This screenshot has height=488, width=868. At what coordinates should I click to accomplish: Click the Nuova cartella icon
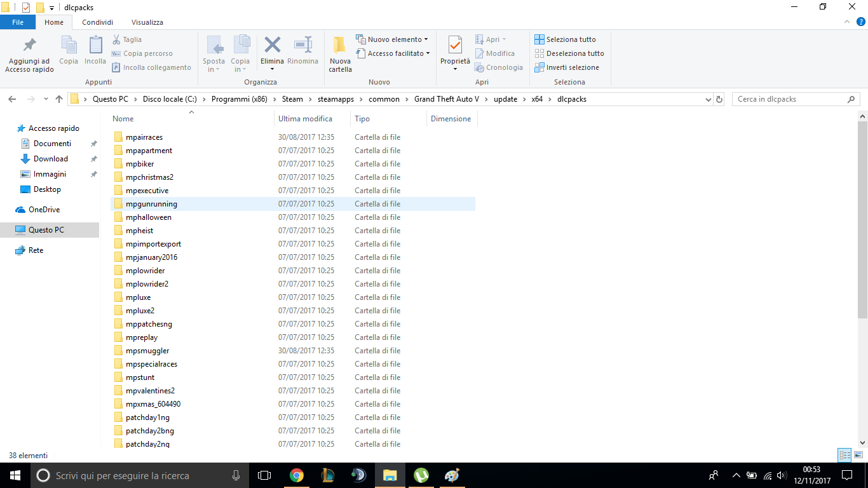(340, 45)
